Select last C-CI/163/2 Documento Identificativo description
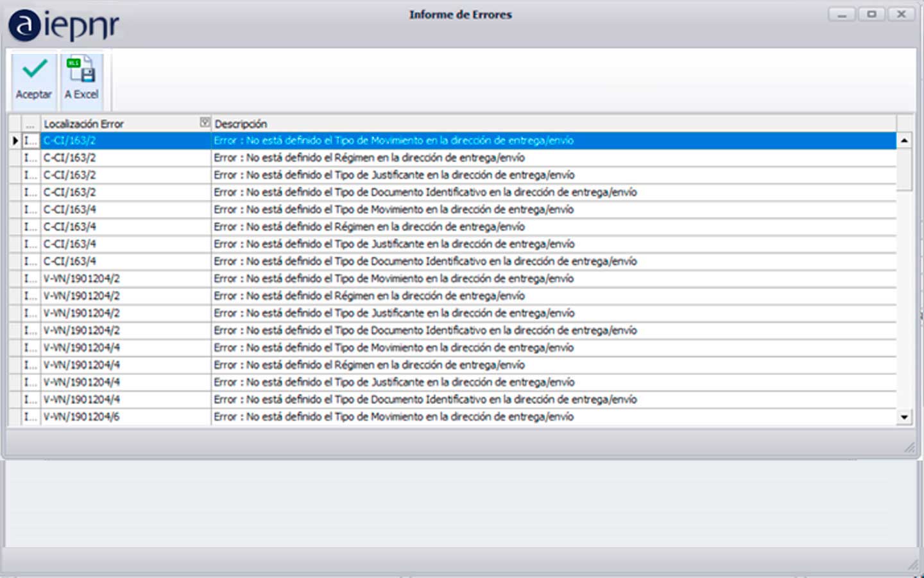Screen dimensions: 924x578 pos(425,192)
